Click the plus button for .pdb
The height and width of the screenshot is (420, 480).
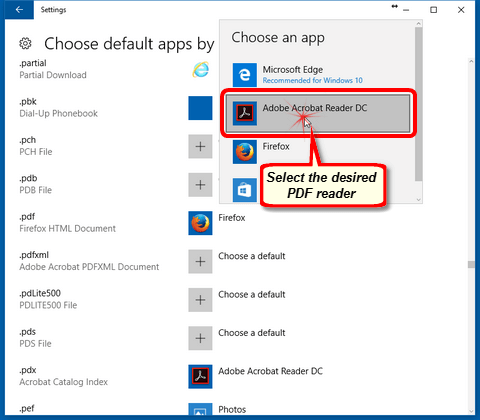200,185
